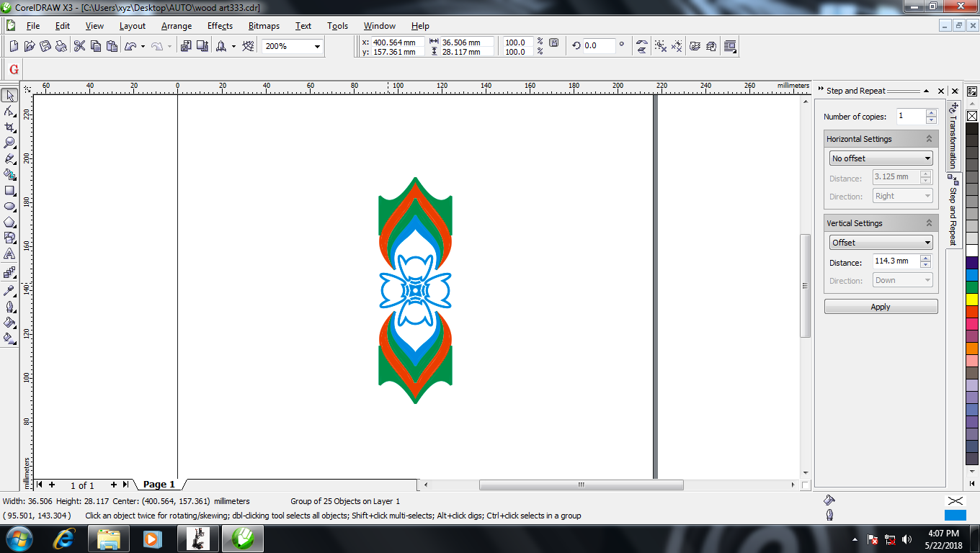This screenshot has width=980, height=553.
Task: Select the Ellipse tool
Action: (9, 207)
